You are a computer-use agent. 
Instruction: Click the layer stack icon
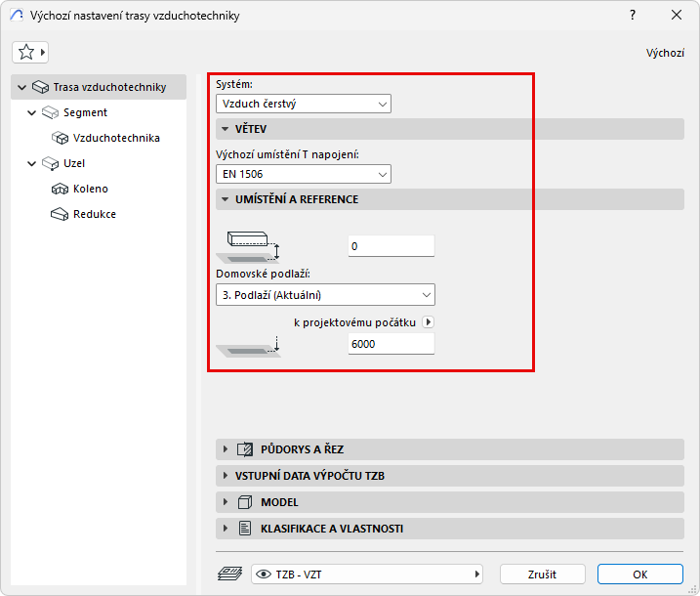pyautogui.click(x=229, y=574)
